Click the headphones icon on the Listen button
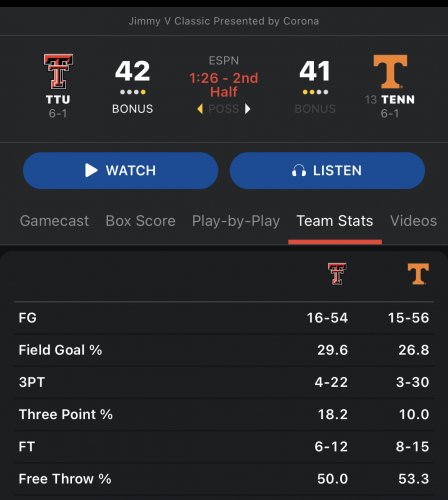Image resolution: width=448 pixels, height=500 pixels. point(299,171)
